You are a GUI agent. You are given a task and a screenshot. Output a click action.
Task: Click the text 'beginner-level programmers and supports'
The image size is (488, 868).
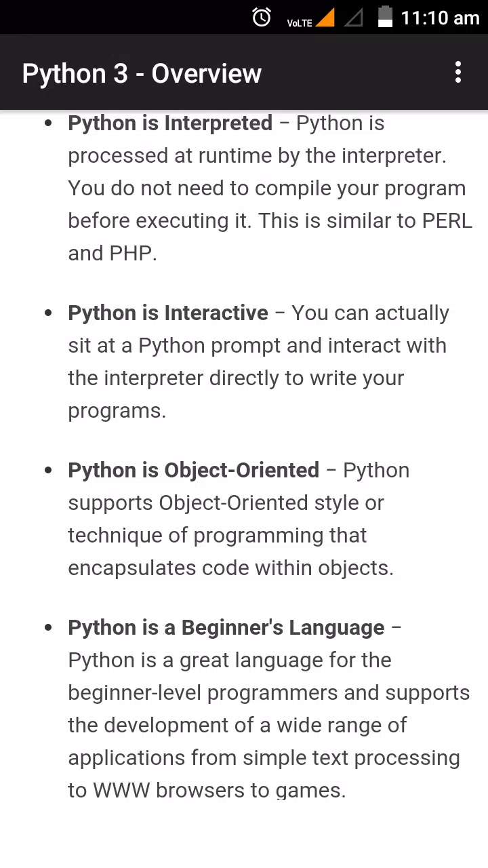(x=268, y=693)
